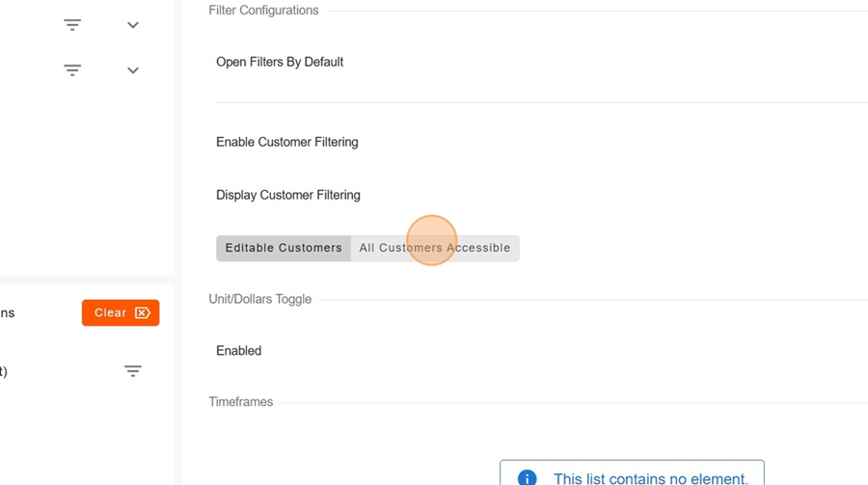Click the filter icon in the top row
868x485 pixels.
click(x=72, y=25)
